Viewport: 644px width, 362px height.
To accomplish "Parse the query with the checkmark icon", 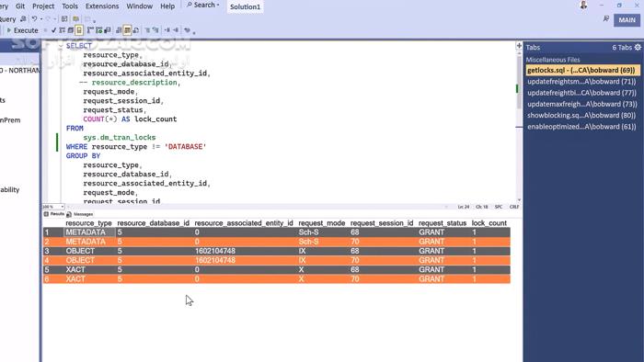I will [53, 30].
